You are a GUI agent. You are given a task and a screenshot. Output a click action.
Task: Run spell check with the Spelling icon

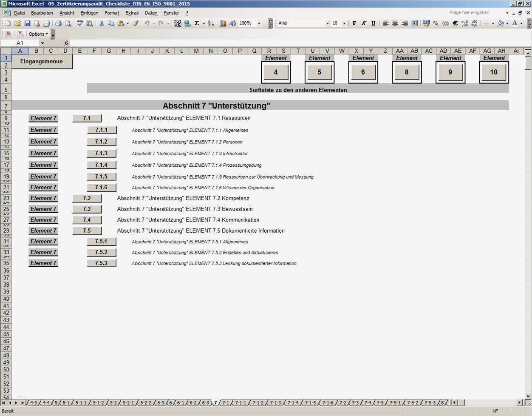click(x=79, y=23)
